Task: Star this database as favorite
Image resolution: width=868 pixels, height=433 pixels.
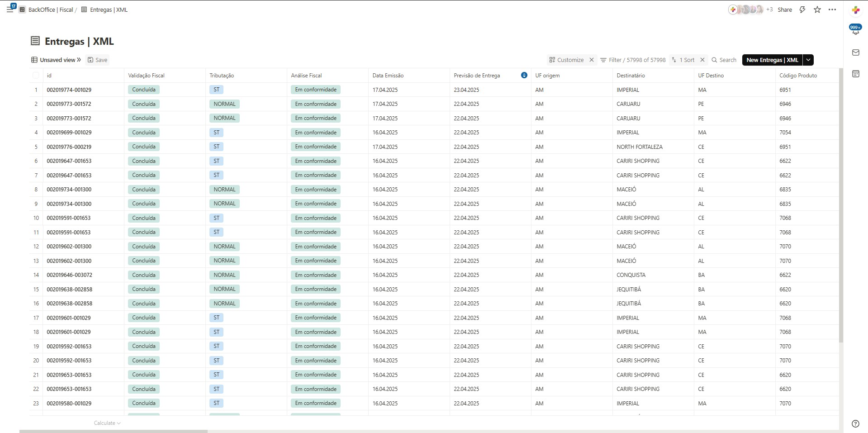Action: (817, 10)
